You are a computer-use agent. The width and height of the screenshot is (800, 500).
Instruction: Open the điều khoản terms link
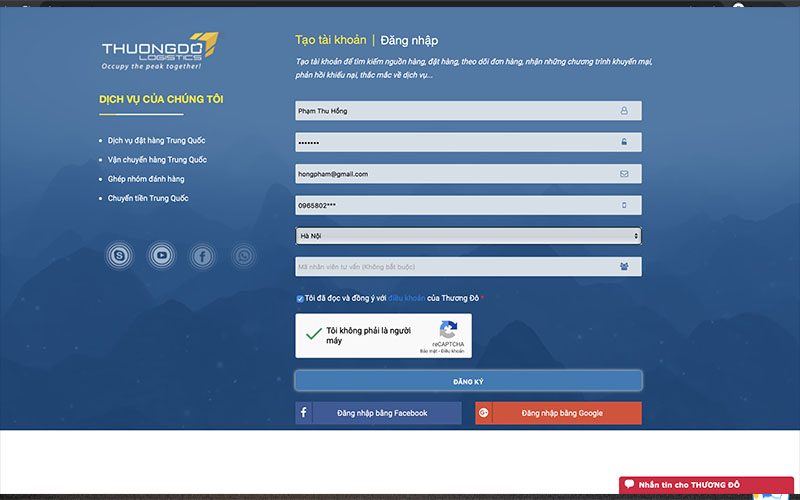(x=407, y=298)
